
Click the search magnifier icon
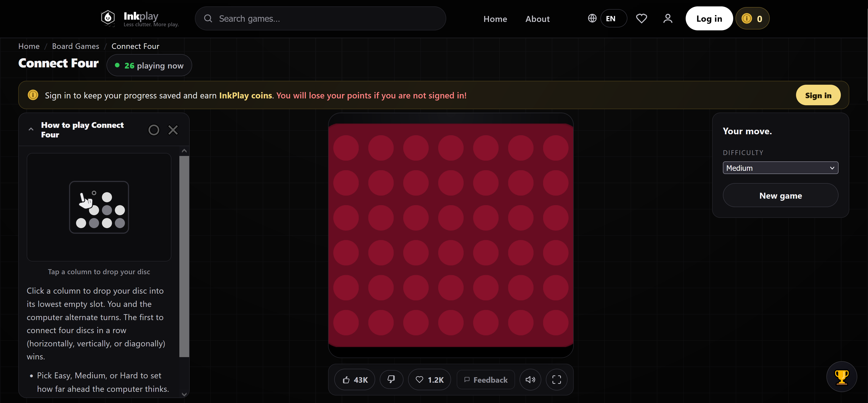point(208,18)
